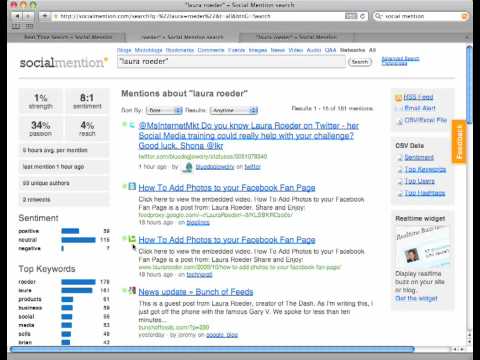Click the "8:1 sentiment" stat box
This screenshot has height=360, width=480.
tap(87, 101)
